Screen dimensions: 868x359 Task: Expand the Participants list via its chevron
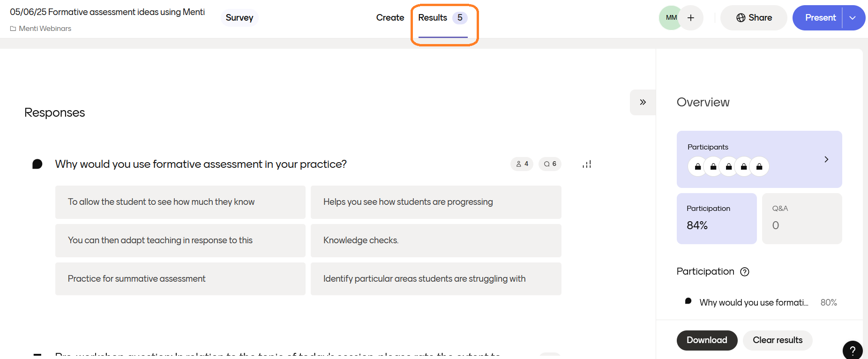(826, 159)
